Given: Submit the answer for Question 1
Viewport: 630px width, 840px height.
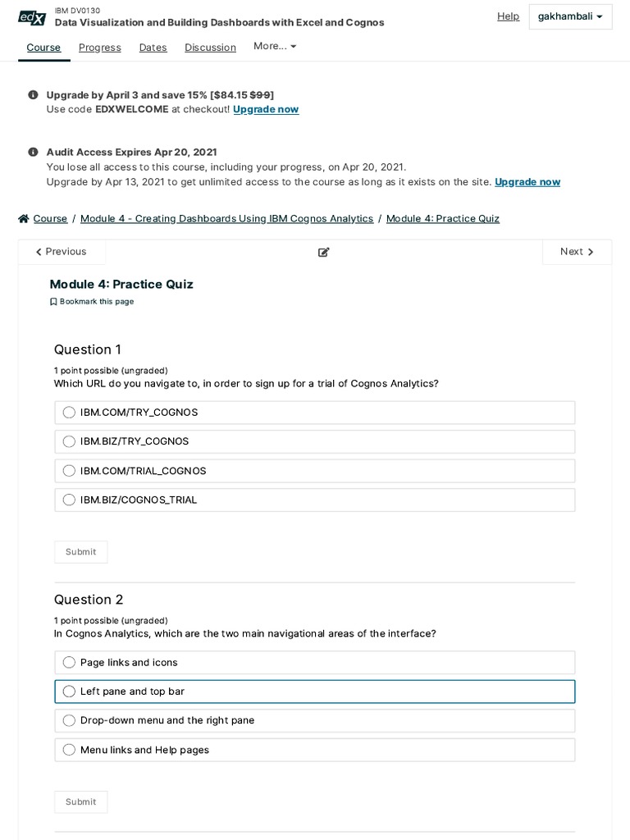Looking at the screenshot, I should pyautogui.click(x=80, y=552).
